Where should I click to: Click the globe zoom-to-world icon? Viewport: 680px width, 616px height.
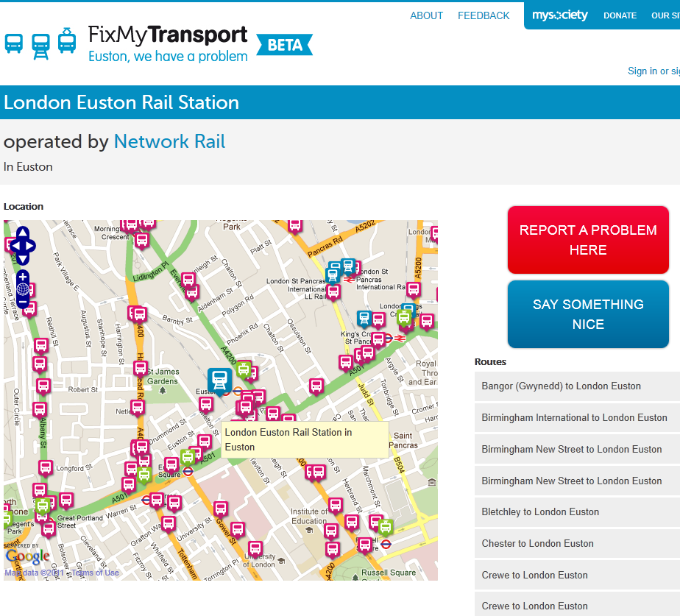23,289
